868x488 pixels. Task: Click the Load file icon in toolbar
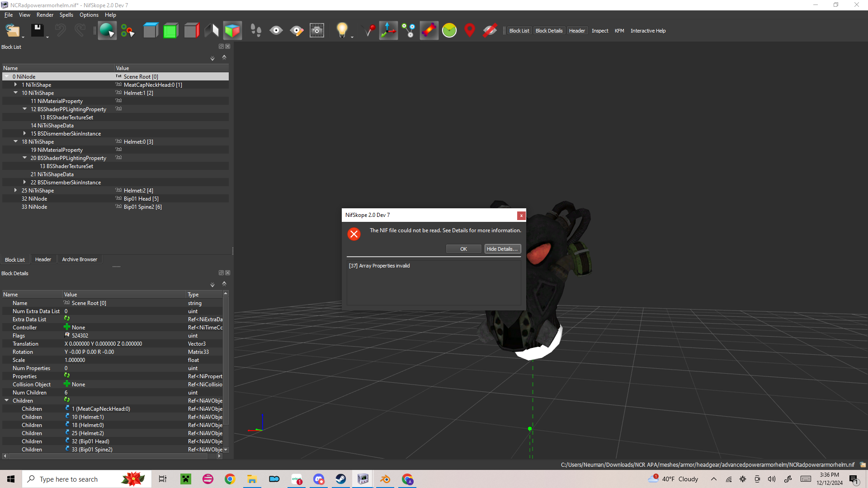click(12, 31)
